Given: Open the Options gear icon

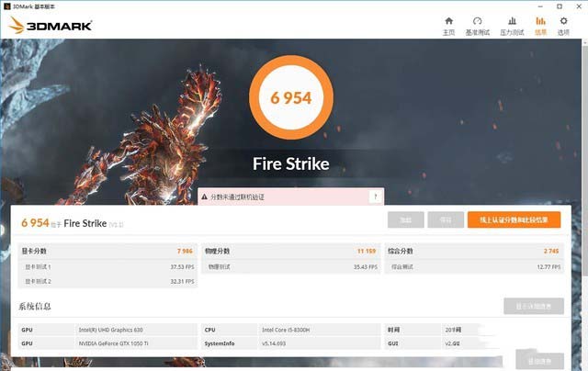Looking at the screenshot, I should 563,21.
